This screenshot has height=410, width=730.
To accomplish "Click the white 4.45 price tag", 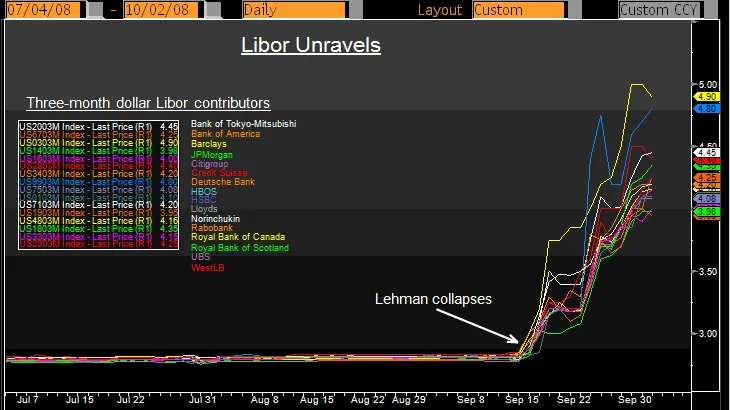I will 707,153.
